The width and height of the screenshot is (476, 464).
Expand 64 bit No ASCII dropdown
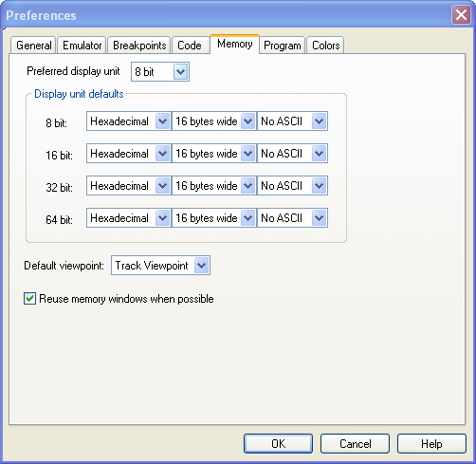point(292,218)
